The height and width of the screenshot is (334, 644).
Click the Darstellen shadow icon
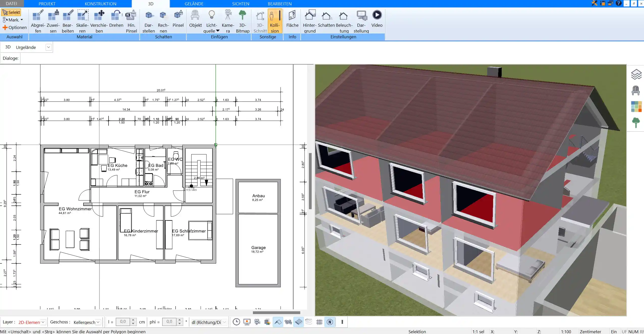(149, 21)
